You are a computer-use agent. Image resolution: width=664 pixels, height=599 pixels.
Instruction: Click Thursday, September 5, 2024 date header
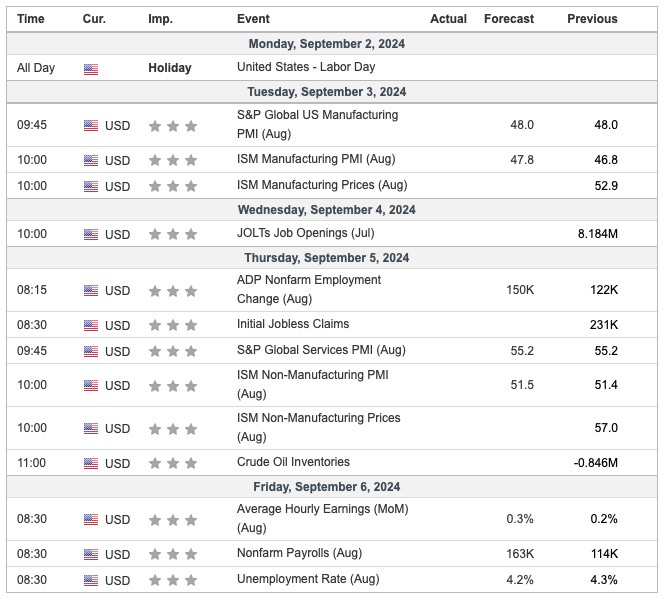pyautogui.click(x=326, y=258)
